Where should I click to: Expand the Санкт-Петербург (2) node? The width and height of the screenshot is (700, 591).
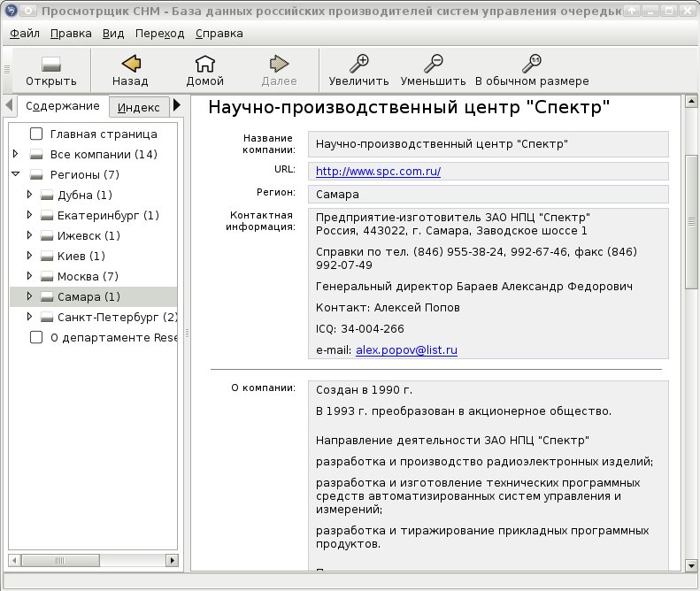(x=29, y=317)
